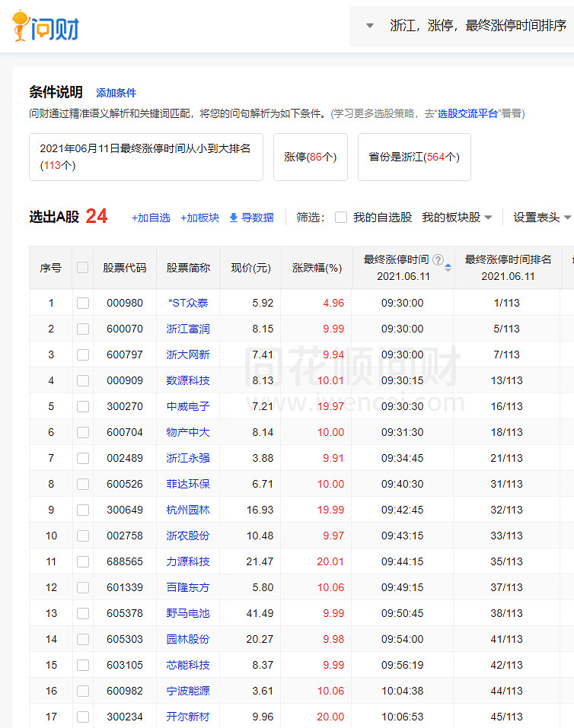The height and width of the screenshot is (728, 574).
Task: Check the box for row 600526
Action: click(x=83, y=485)
